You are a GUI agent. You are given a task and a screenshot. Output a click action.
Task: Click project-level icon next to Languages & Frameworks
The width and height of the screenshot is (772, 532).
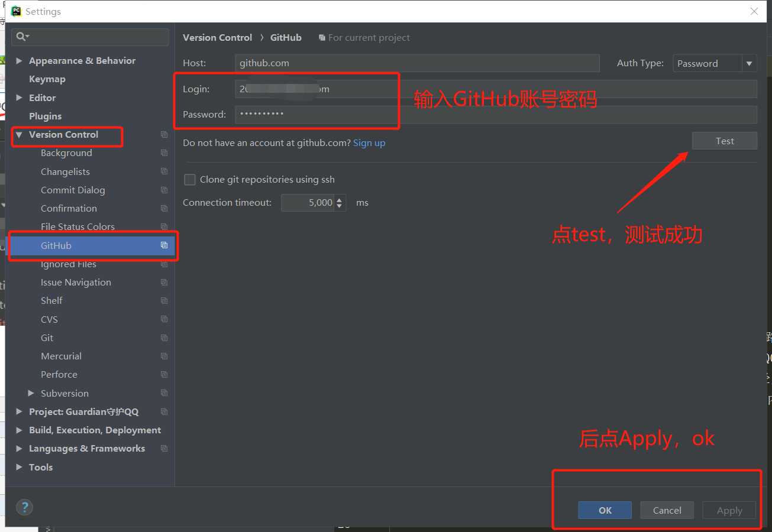[x=164, y=449]
